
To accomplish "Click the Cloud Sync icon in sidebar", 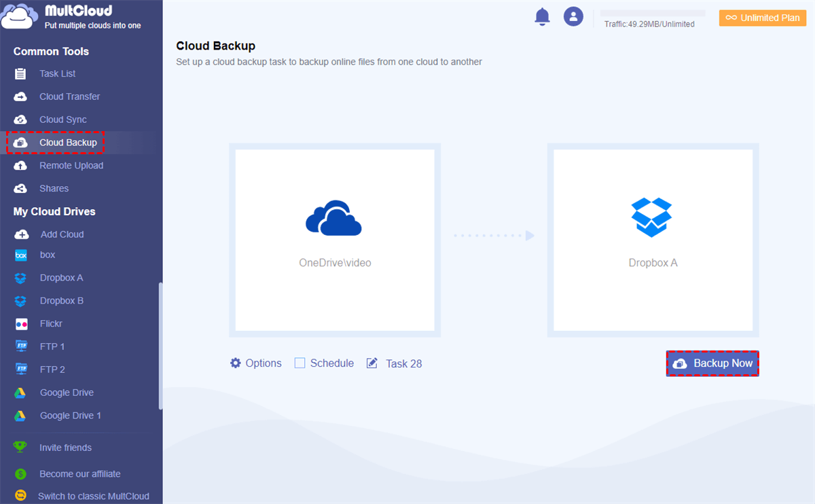I will [20, 120].
